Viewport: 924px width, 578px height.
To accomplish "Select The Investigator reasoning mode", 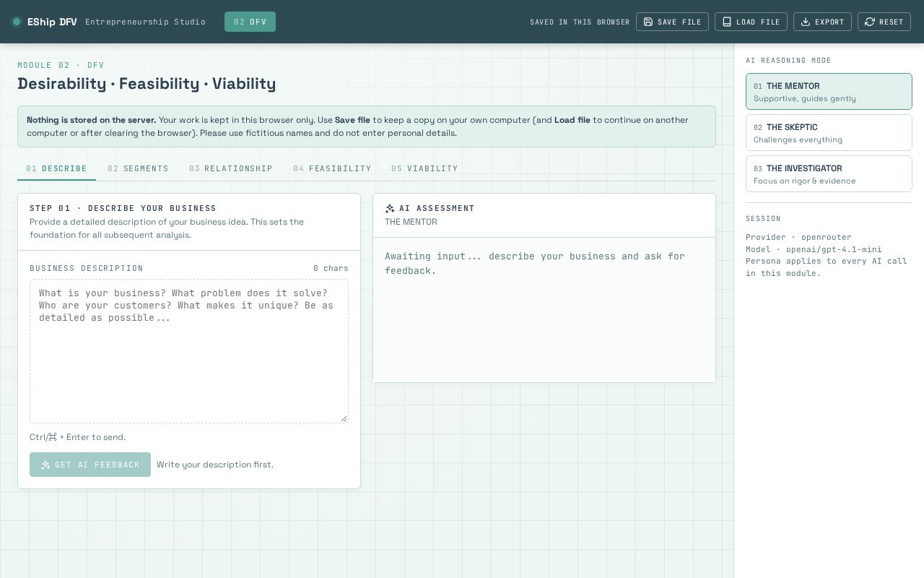I will coord(829,173).
